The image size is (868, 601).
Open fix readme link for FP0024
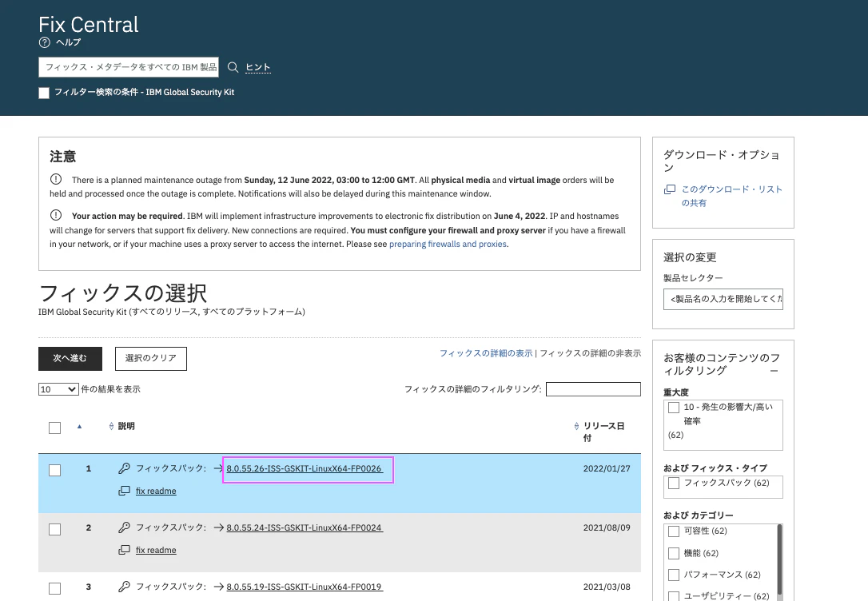pos(156,551)
